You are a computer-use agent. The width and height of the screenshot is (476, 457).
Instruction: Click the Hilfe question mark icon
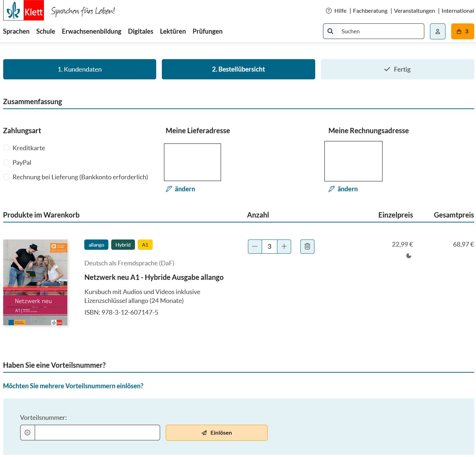pos(328,11)
